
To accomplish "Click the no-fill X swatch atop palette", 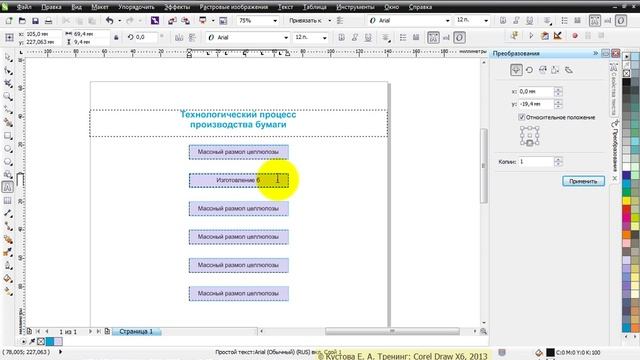I will coord(627,73).
